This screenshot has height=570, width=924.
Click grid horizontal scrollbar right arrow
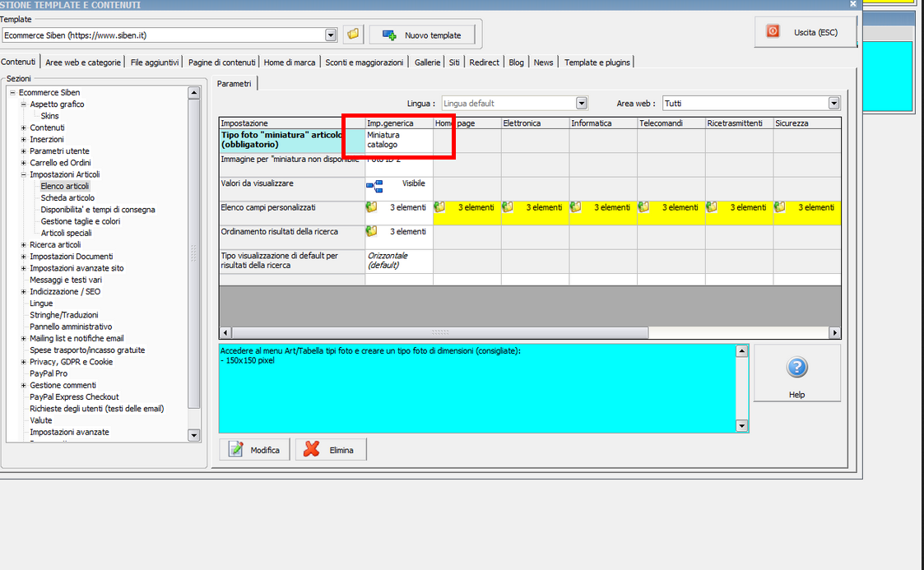pos(834,332)
